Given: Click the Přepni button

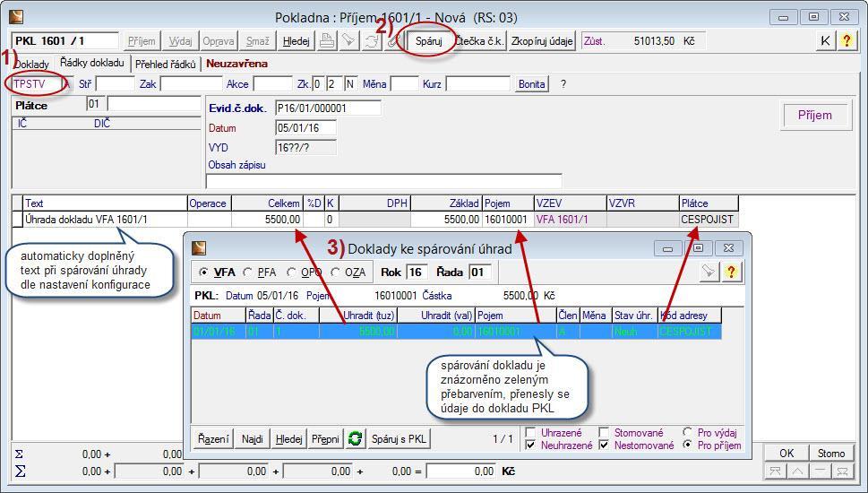Looking at the screenshot, I should point(325,438).
